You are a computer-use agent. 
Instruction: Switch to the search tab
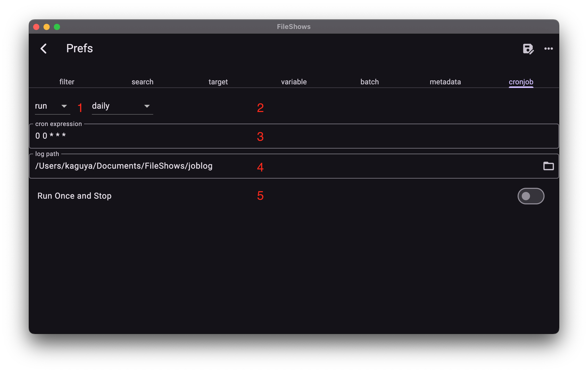(142, 82)
